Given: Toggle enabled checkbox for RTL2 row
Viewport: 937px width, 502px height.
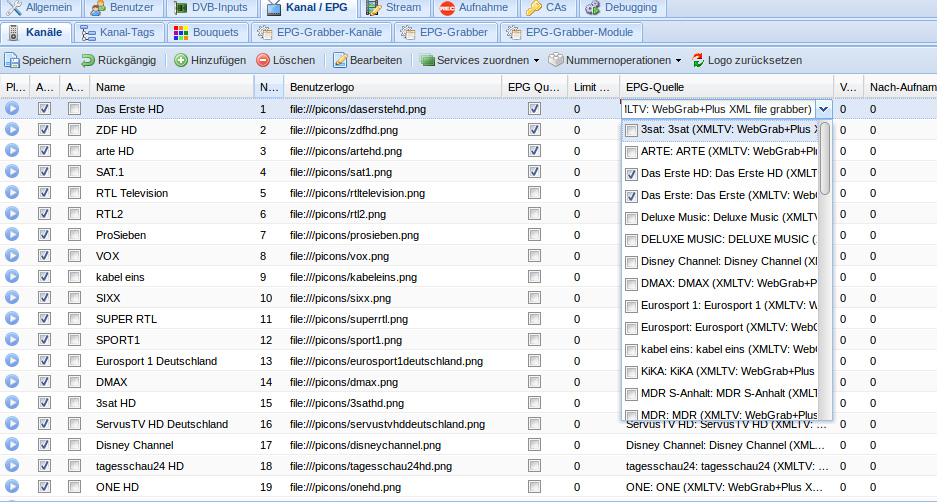Looking at the screenshot, I should tap(44, 213).
